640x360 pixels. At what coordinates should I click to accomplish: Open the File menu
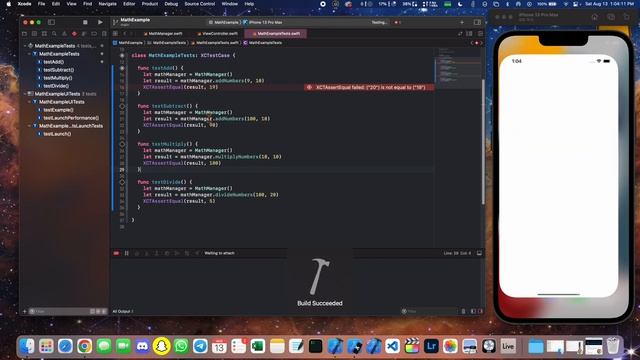point(41,4)
